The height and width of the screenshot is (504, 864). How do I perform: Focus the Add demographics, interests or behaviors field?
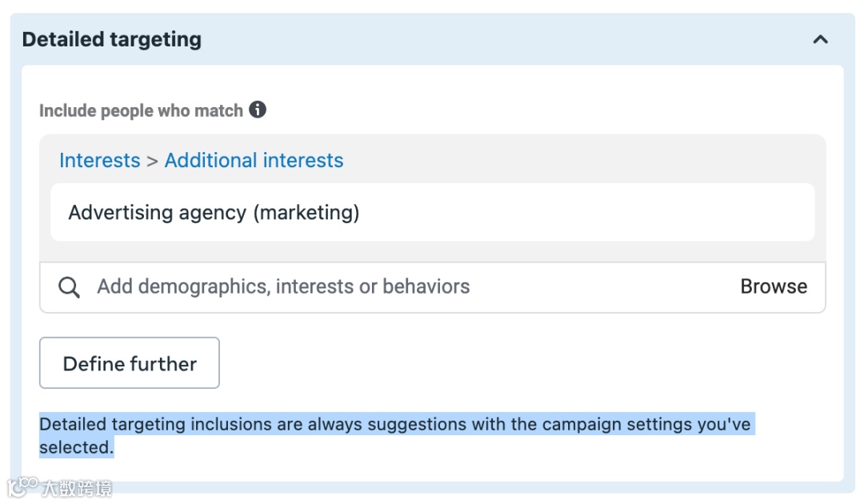400,287
